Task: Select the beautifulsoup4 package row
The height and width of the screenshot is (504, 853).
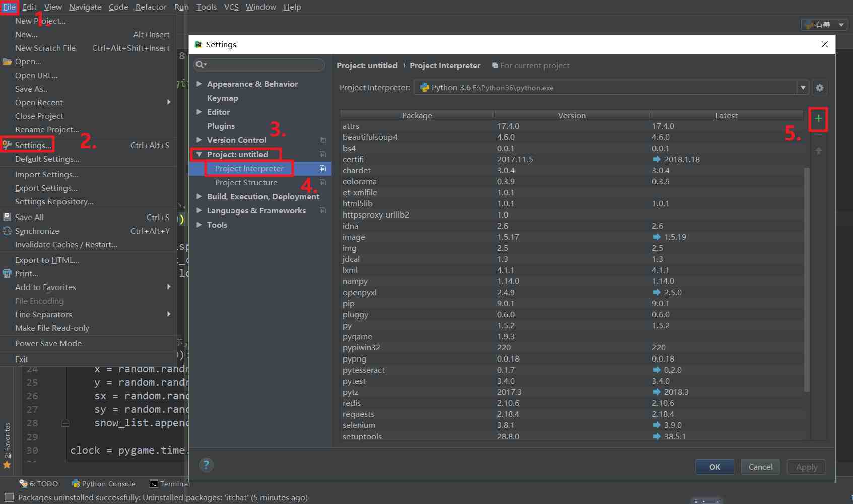Action: [572, 137]
